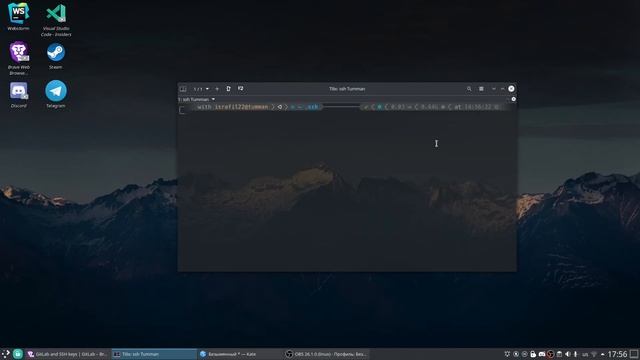The width and height of the screenshot is (640, 360).
Task: Open the Tilix hamburger menu
Action: [481, 89]
